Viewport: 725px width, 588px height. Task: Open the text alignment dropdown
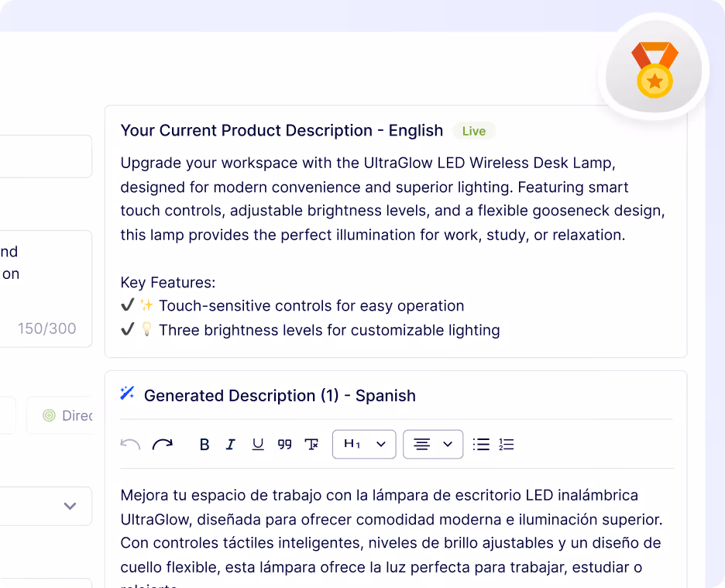[x=432, y=444]
